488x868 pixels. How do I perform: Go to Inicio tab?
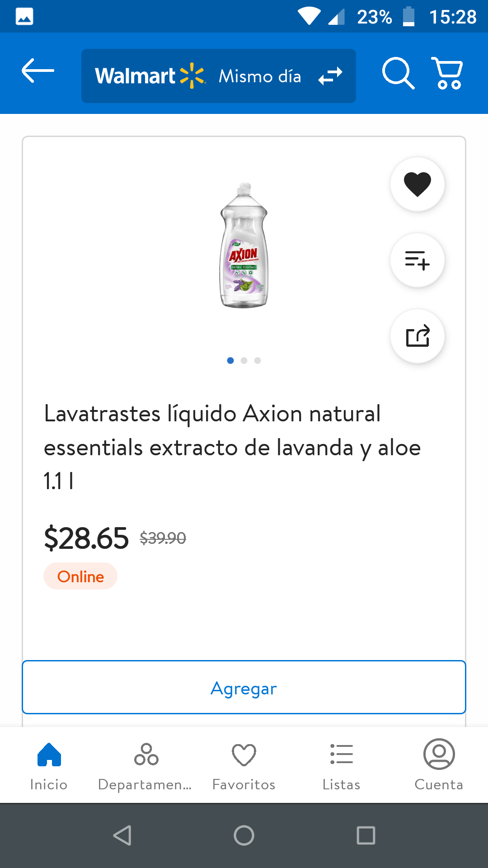point(49,765)
